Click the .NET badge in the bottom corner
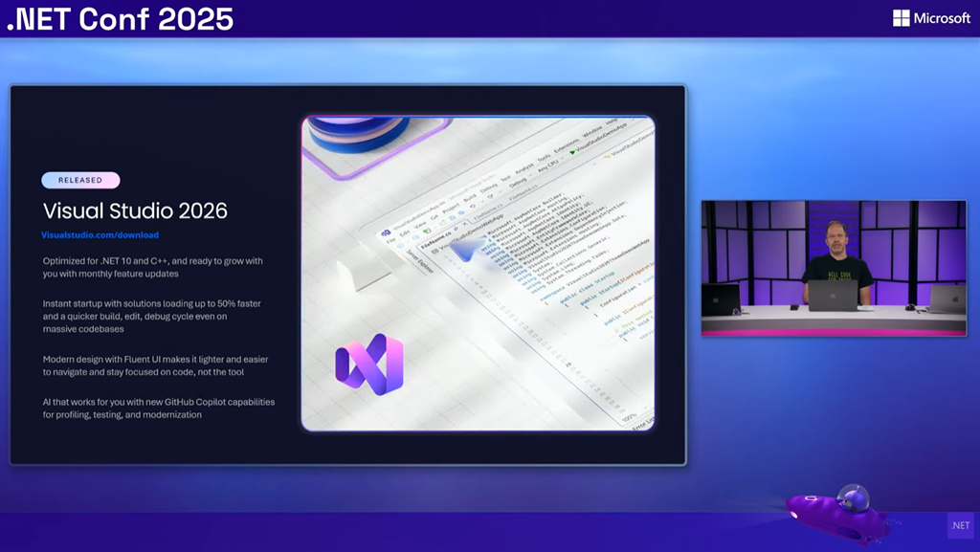Viewport: 980px width, 552px height. point(960,525)
